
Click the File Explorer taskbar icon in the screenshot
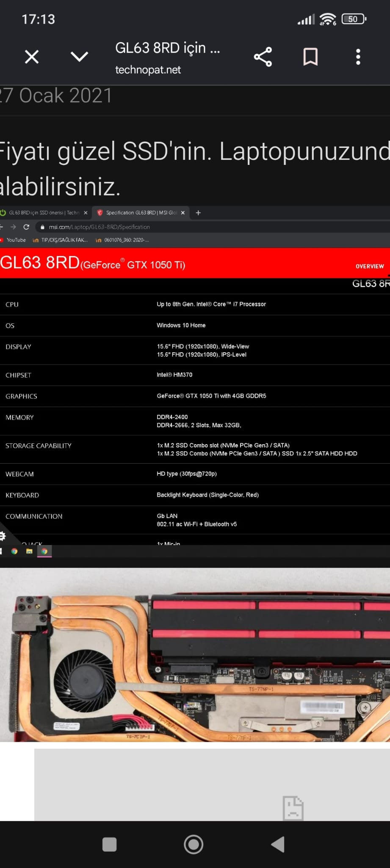click(x=29, y=551)
